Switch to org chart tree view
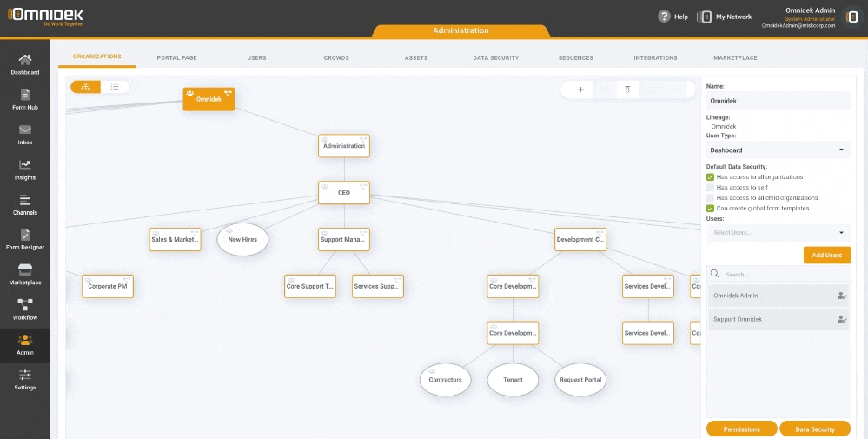Screen dimensions: 868x439 (x=85, y=87)
